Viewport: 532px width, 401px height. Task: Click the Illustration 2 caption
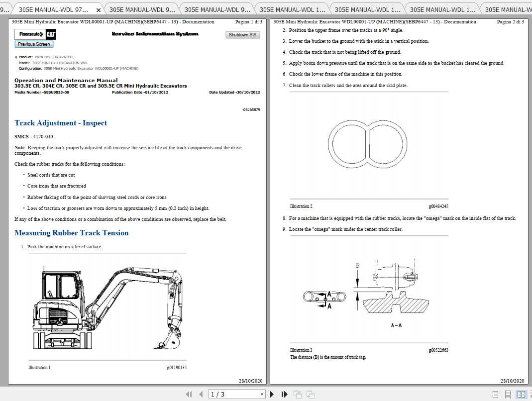301,206
